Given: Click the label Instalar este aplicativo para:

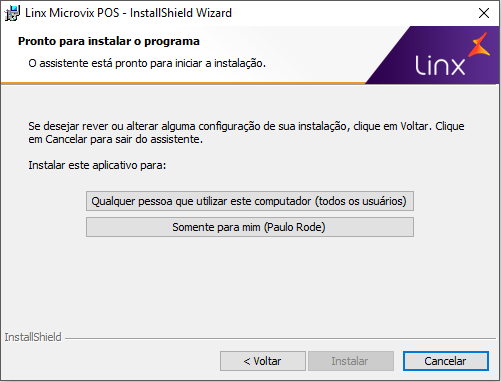Looking at the screenshot, I should pos(97,165).
